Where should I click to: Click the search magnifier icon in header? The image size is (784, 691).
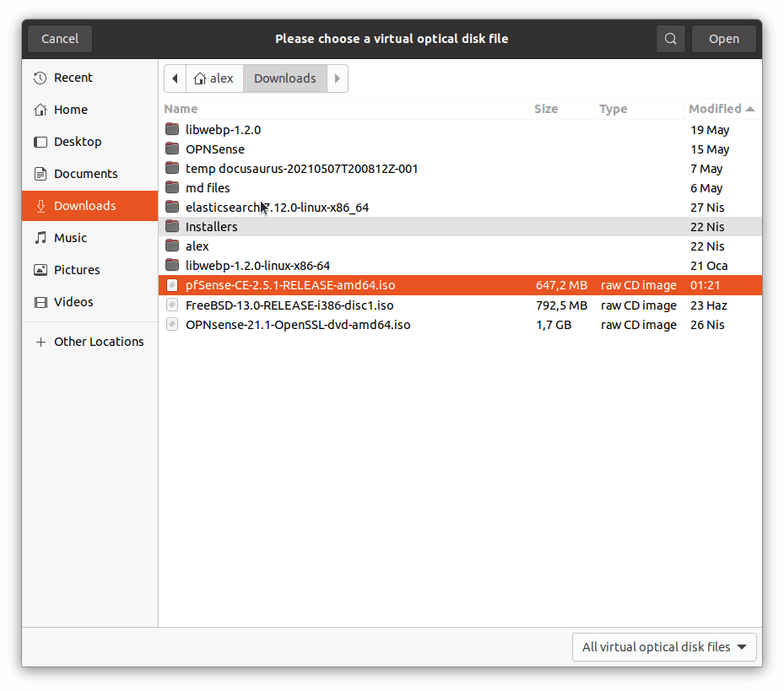670,39
